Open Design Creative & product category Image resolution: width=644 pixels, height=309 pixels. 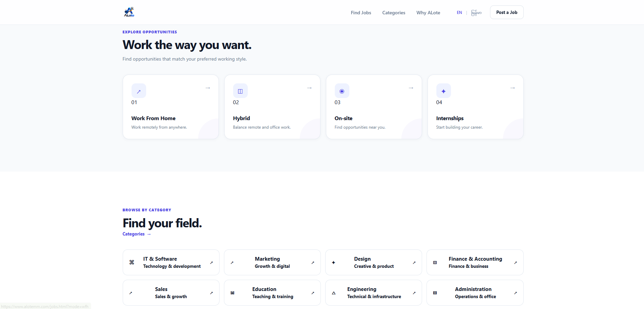pos(373,262)
